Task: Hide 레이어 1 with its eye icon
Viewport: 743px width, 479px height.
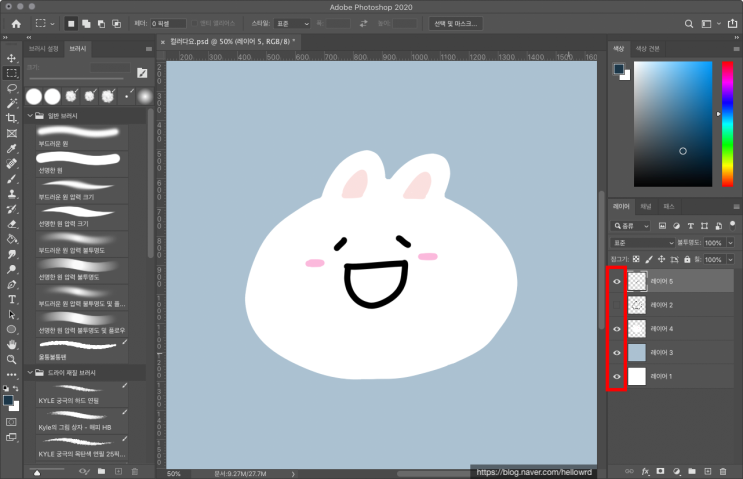Action: click(x=616, y=376)
